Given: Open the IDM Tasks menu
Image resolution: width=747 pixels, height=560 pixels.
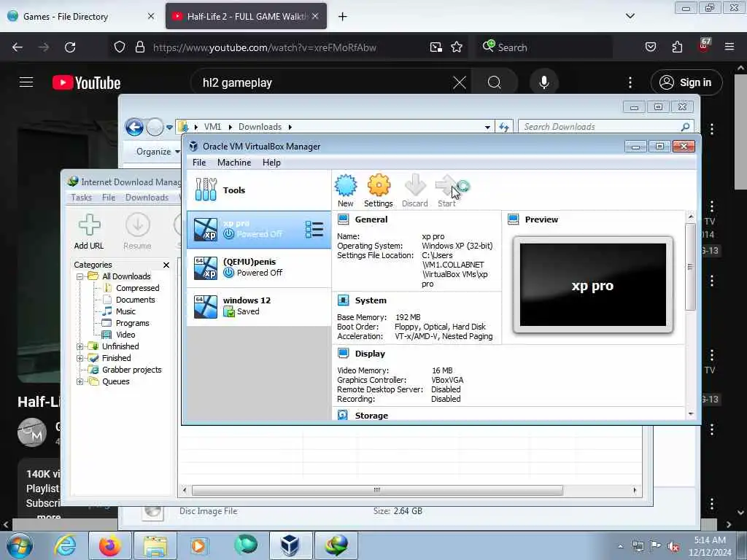Looking at the screenshot, I should pos(82,197).
